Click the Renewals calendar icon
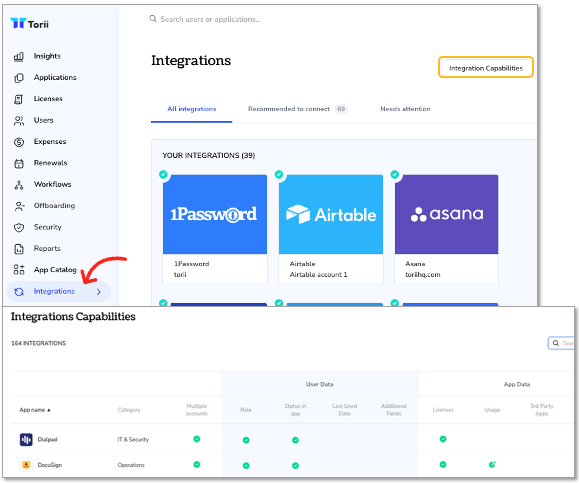This screenshot has width=579, height=483. tap(19, 164)
